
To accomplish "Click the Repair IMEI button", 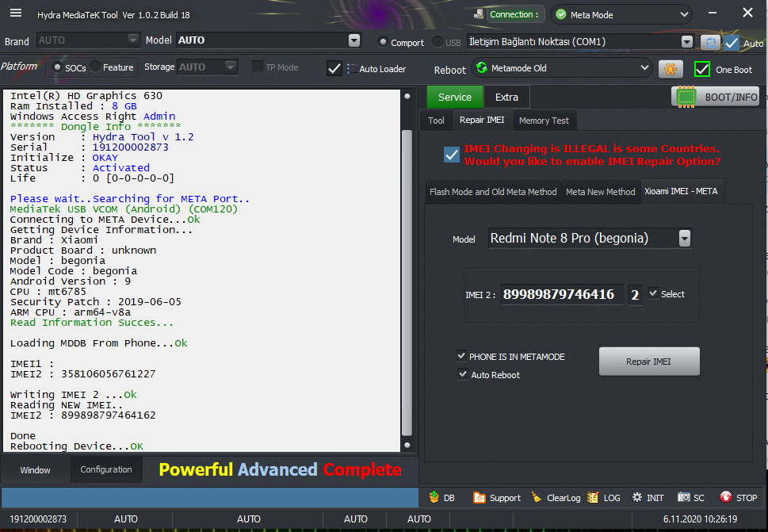I will [649, 362].
